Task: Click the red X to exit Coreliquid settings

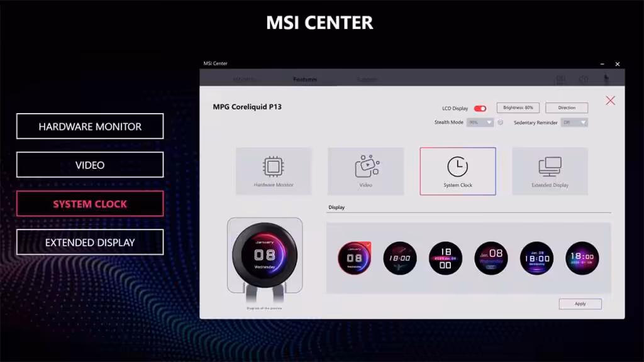Action: click(x=611, y=101)
